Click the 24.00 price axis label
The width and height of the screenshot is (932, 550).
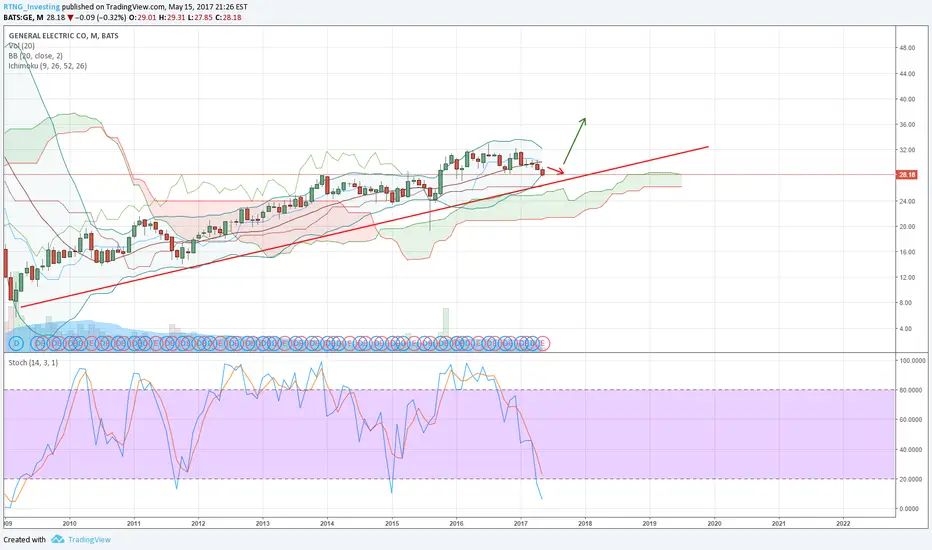(907, 201)
